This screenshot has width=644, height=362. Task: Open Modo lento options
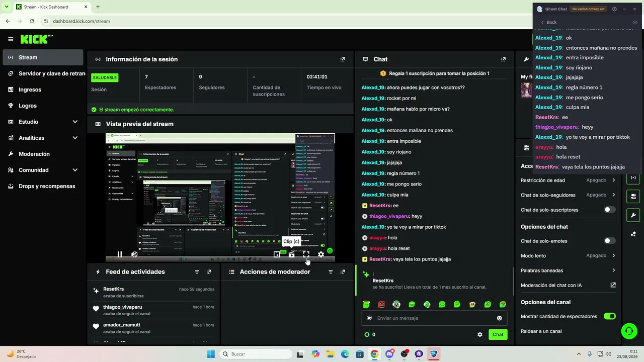coord(568,255)
